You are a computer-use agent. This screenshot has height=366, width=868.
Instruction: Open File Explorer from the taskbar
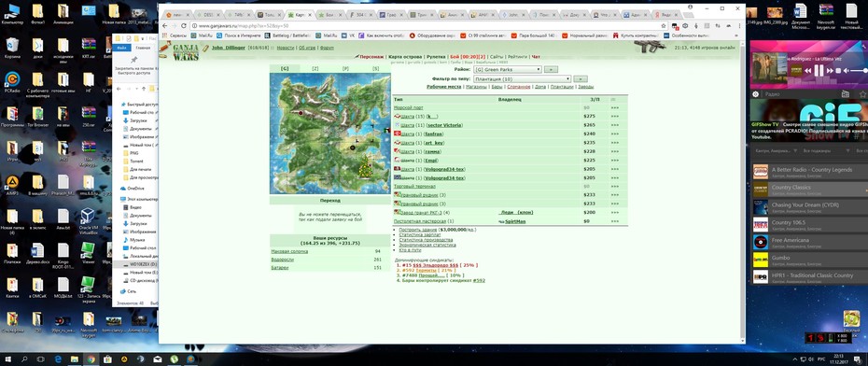[74, 359]
